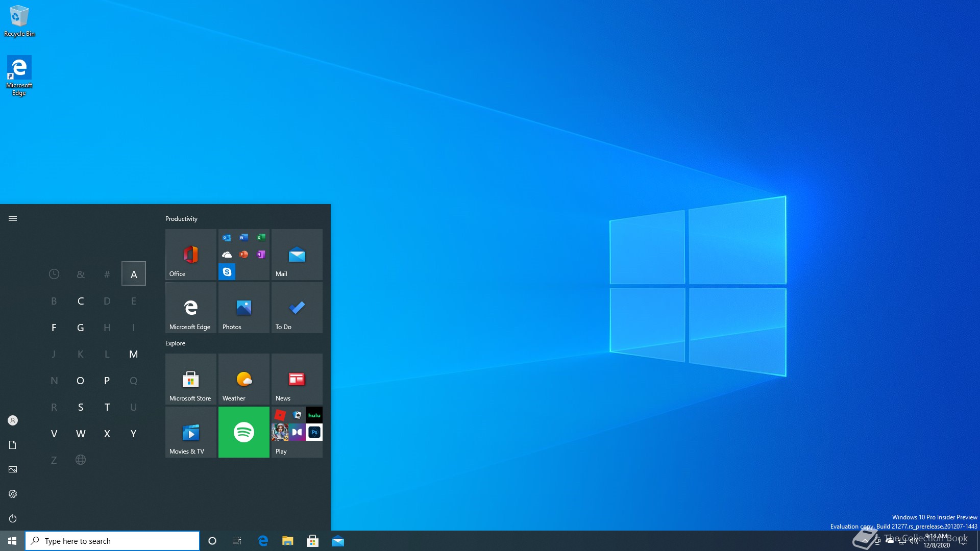The width and height of the screenshot is (980, 551).
Task: Jump to recently added clock icon
Action: (x=54, y=274)
